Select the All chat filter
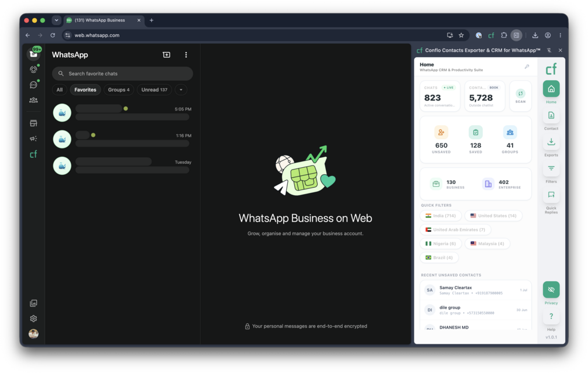The width and height of the screenshot is (588, 373). pyautogui.click(x=60, y=89)
